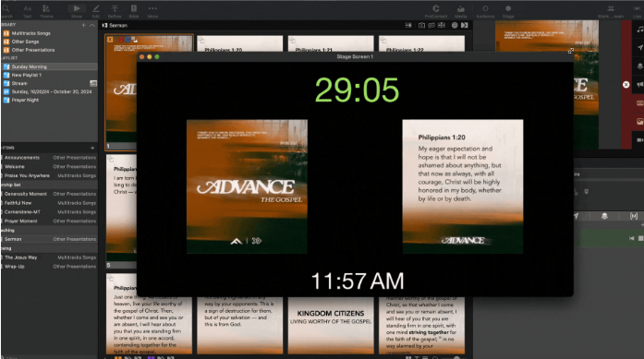Open the Blank Stream toolbar item
The width and height of the screenshot is (644, 359).
[611, 11]
